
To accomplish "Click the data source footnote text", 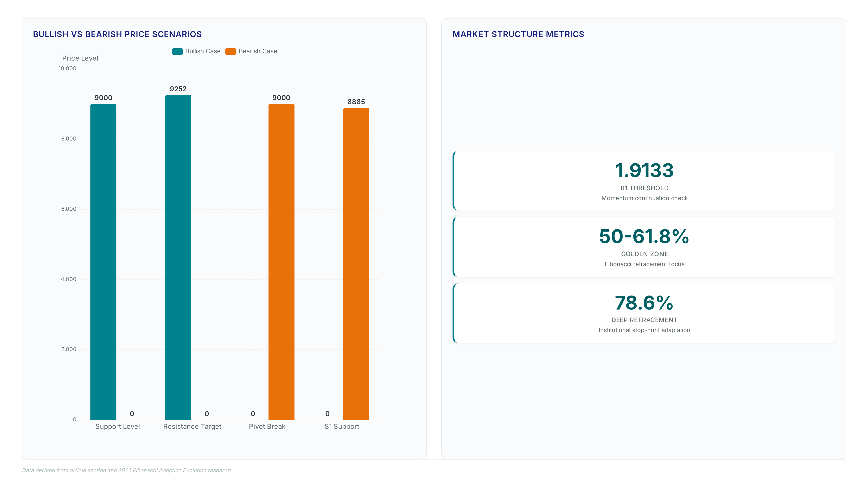I will 126,470.
